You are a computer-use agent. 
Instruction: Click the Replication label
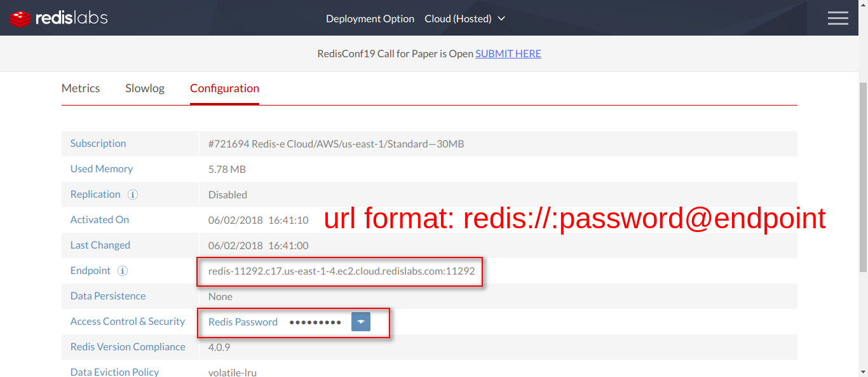95,195
